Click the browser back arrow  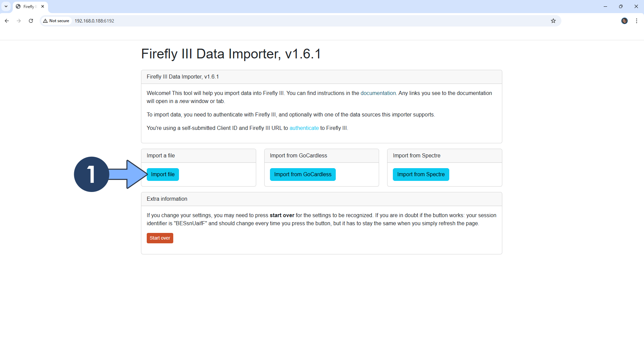tap(7, 21)
